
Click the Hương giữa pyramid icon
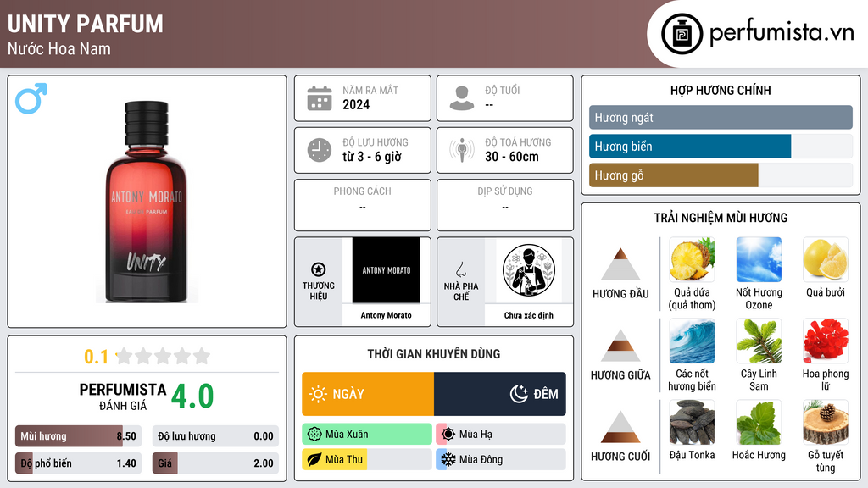[620, 346]
